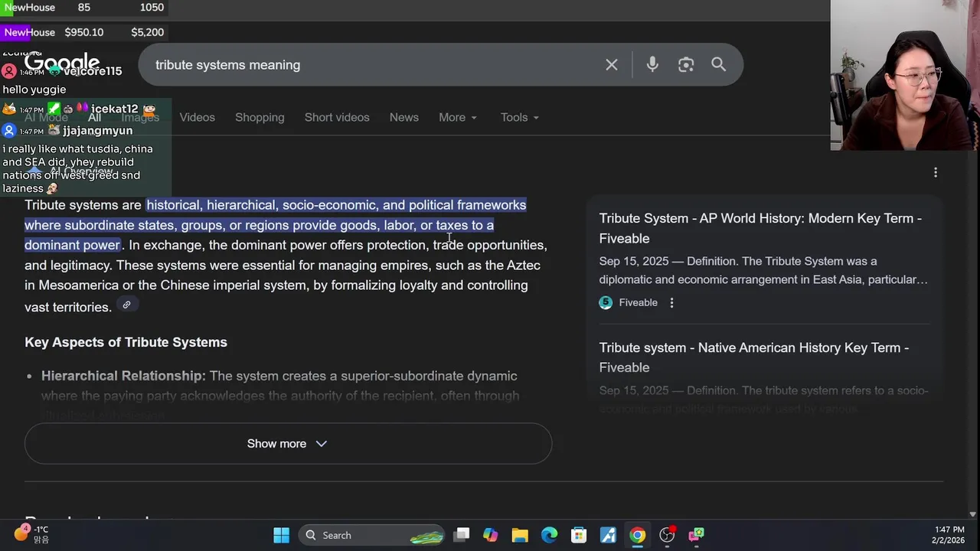This screenshot has height=551, width=980.
Task: Clear the search box with the X icon
Action: point(611,65)
